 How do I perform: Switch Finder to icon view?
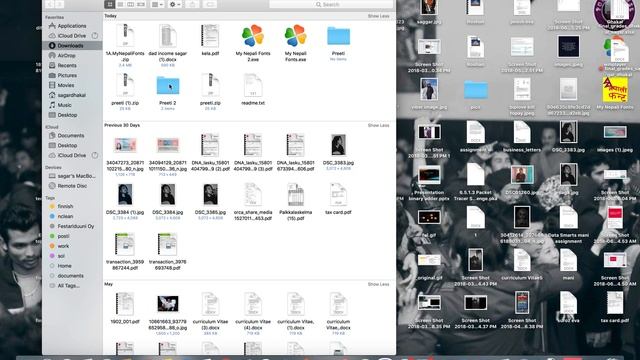coord(110,4)
